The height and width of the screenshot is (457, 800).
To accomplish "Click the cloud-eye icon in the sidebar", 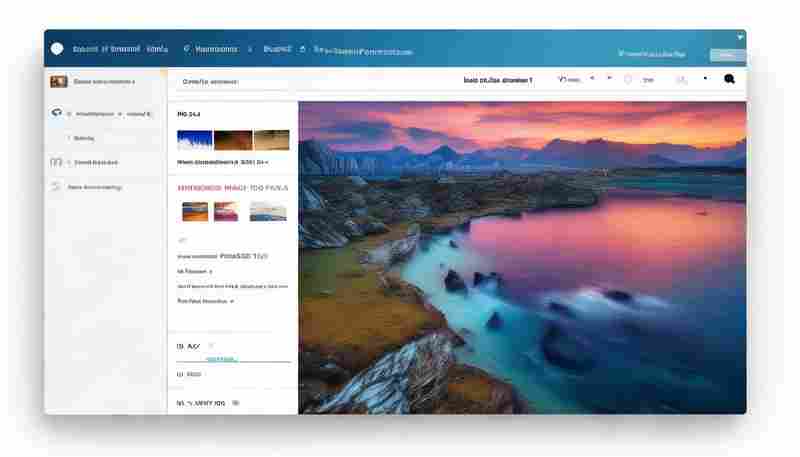I will (56, 112).
